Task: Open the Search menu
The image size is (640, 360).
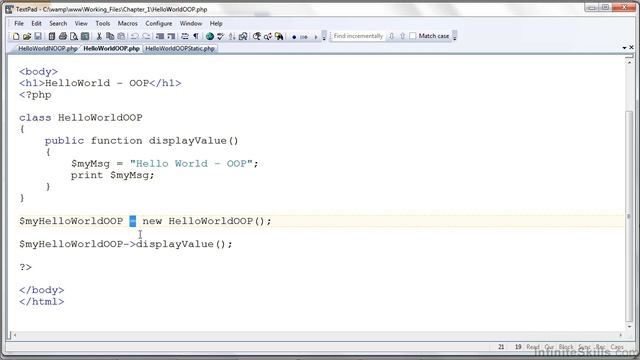Action: click(58, 23)
